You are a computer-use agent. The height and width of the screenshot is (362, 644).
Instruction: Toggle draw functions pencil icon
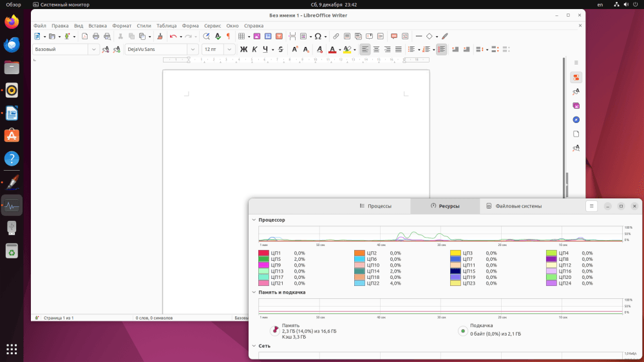tap(445, 36)
